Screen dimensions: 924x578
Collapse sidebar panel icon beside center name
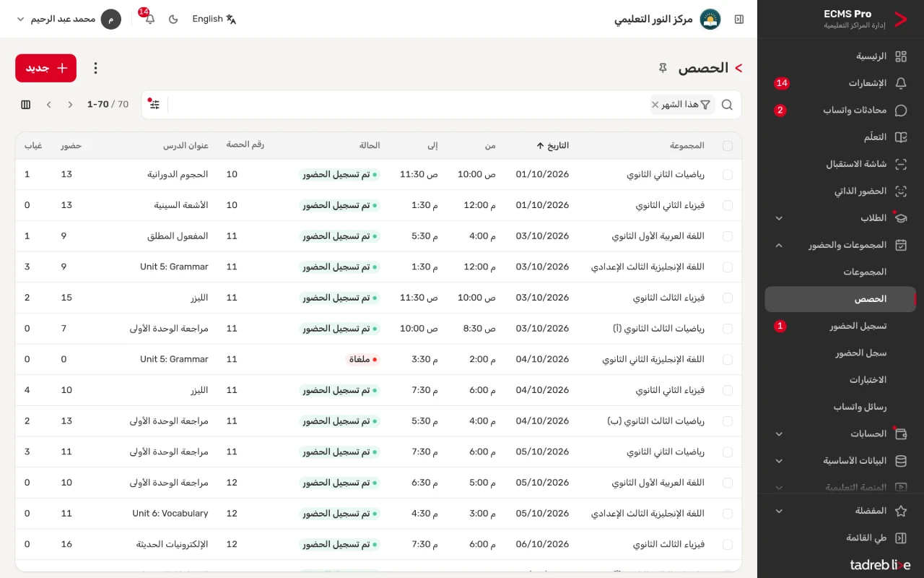coord(738,20)
